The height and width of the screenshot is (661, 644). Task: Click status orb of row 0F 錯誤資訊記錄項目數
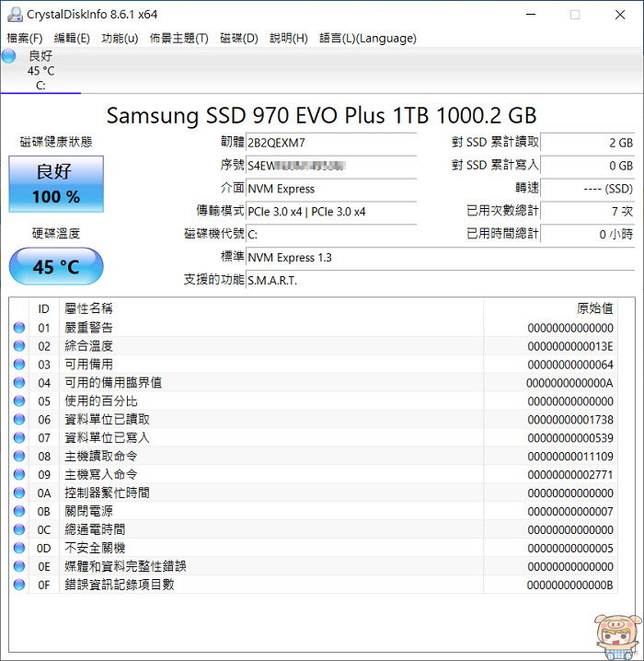coord(19,585)
